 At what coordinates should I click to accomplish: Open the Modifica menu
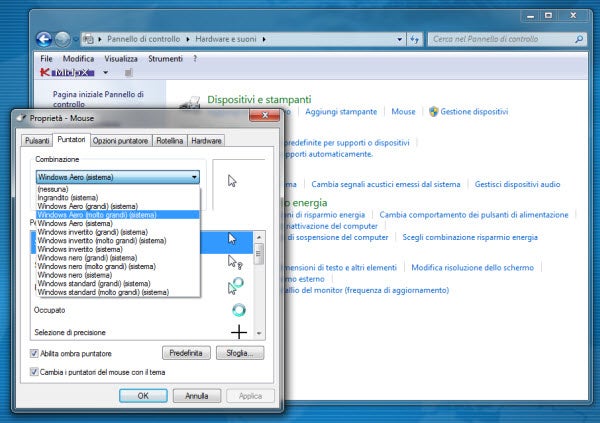click(78, 59)
